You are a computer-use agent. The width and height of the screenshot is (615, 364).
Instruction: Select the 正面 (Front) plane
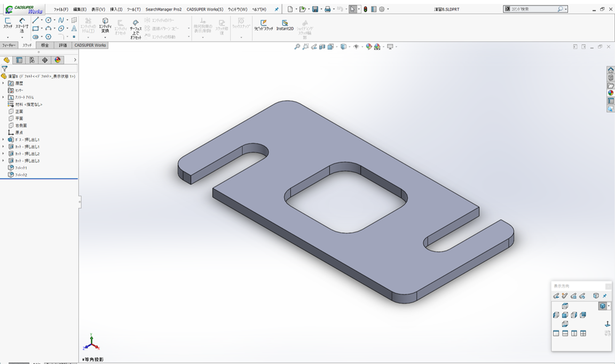pos(15,112)
